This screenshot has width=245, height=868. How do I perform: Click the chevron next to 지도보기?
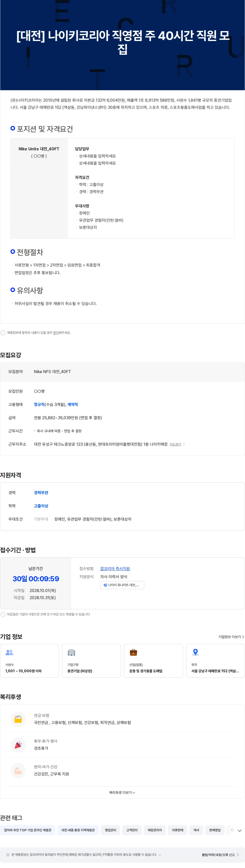coord(184,444)
